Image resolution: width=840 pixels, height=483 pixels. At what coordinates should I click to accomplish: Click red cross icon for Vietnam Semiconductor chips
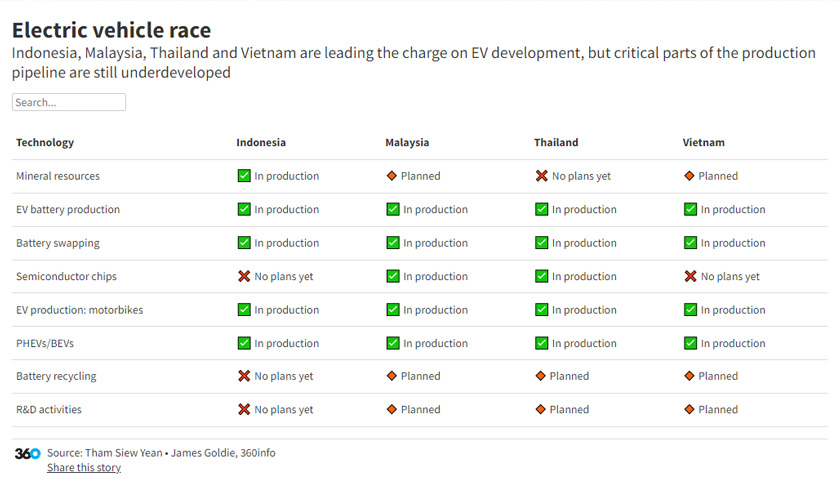(x=691, y=276)
